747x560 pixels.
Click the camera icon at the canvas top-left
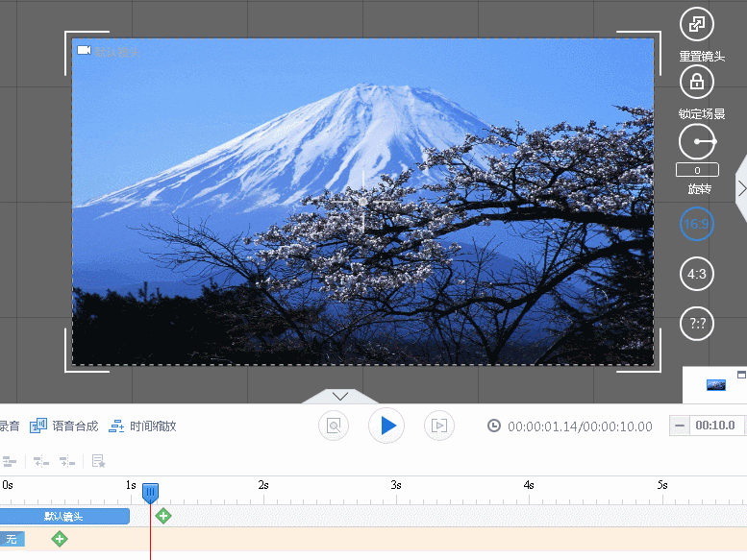84,51
